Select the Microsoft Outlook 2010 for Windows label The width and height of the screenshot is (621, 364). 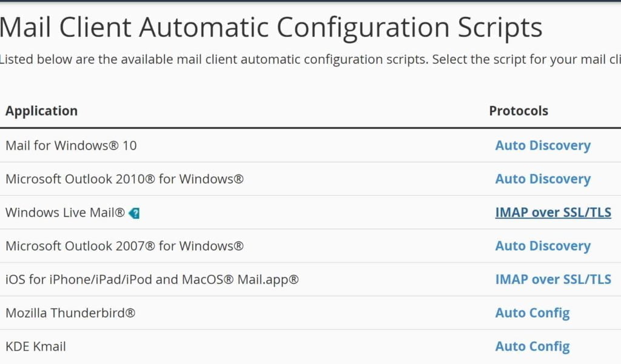coord(124,179)
